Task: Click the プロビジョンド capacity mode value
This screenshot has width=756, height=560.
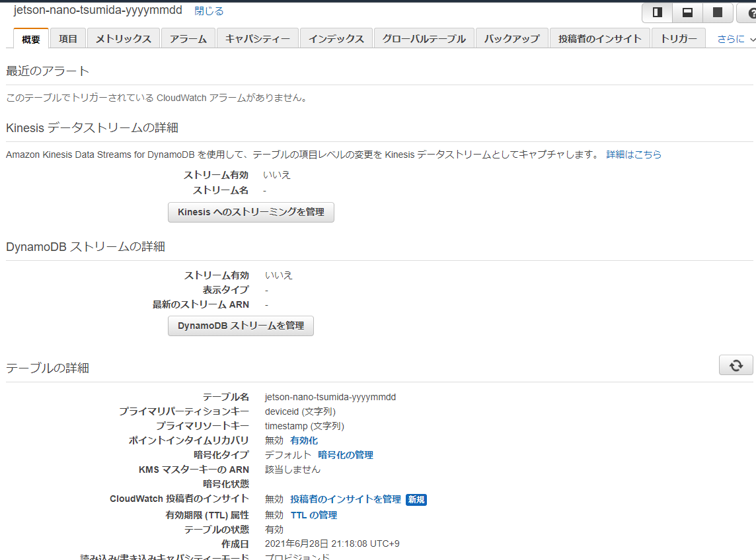Action: tap(297, 557)
